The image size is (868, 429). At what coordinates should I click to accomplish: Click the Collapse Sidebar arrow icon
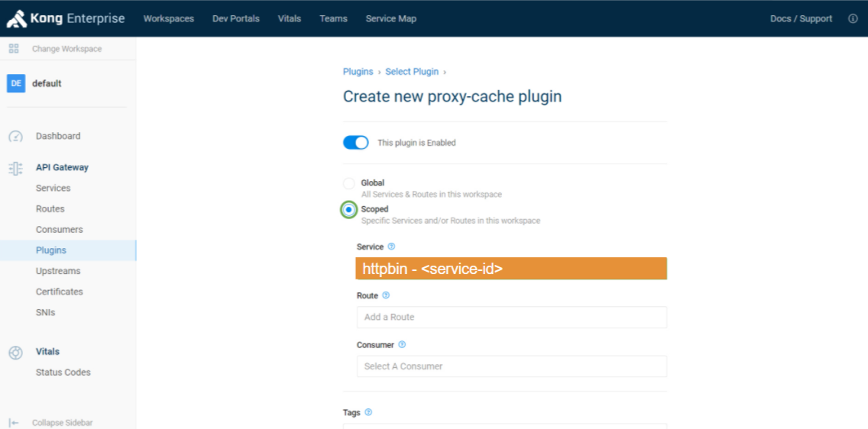[x=15, y=423]
